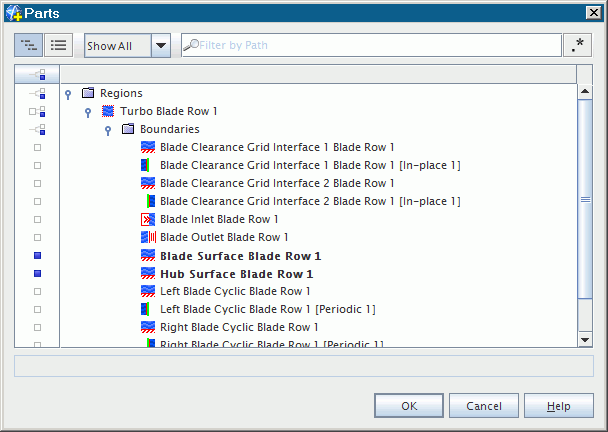This screenshot has width=608, height=432.
Task: Switch to tree view mode icon
Action: (28, 45)
